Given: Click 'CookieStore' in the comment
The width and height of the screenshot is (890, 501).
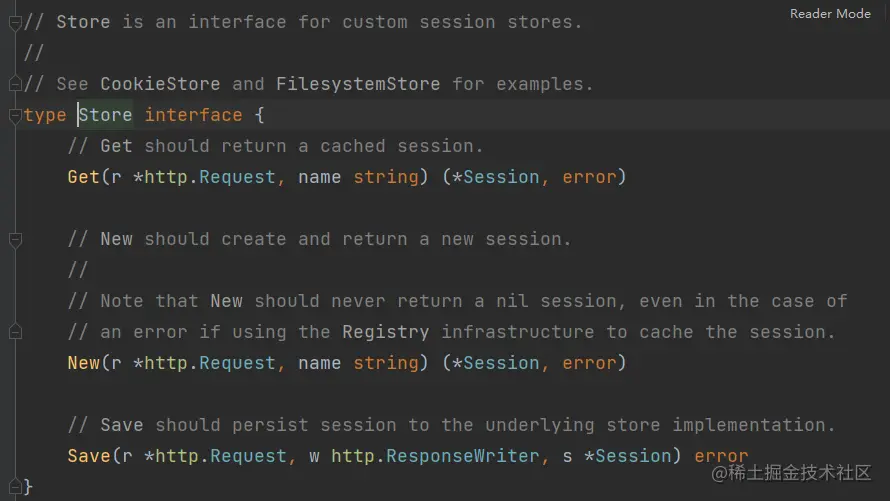Looking at the screenshot, I should coord(161,84).
